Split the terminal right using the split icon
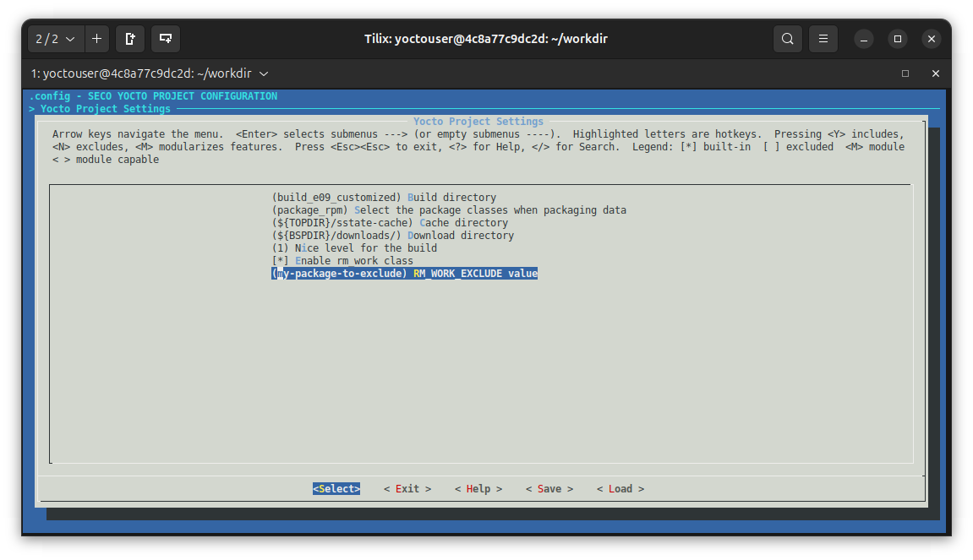973x560 pixels. [x=130, y=39]
